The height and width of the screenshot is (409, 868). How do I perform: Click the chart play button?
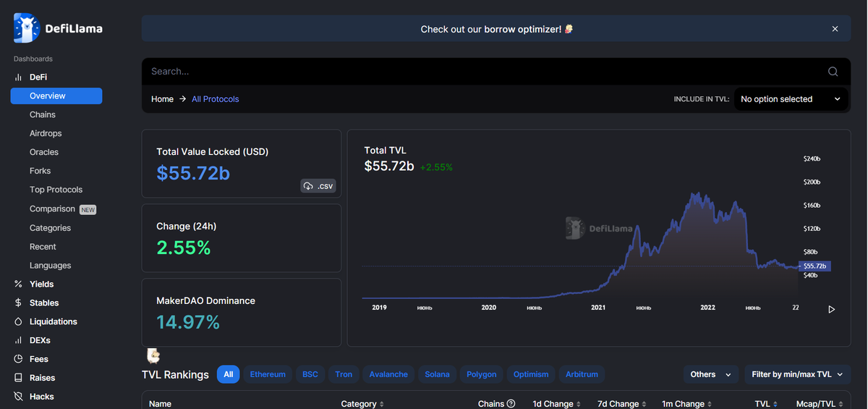831,309
